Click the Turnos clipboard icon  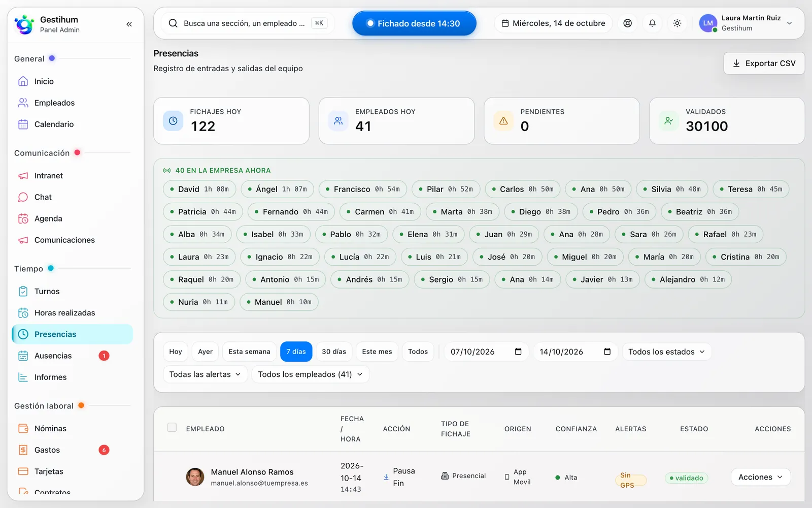(x=23, y=291)
